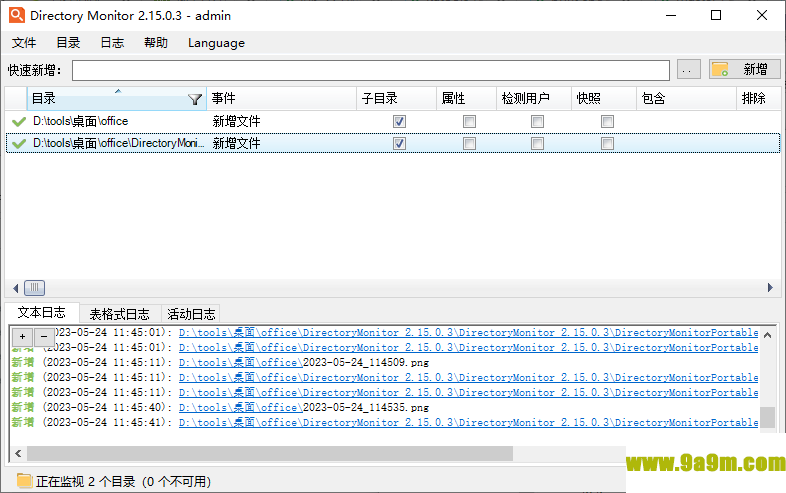
Task: Sort by the 目录 column header
Action: 116,99
